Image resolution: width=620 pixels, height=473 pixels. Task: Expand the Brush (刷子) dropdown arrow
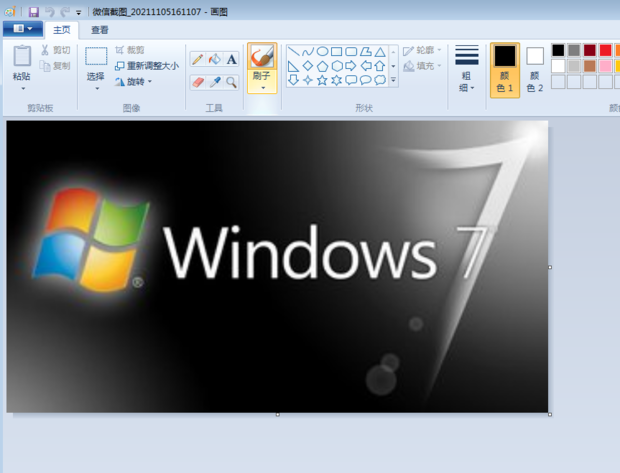[263, 88]
